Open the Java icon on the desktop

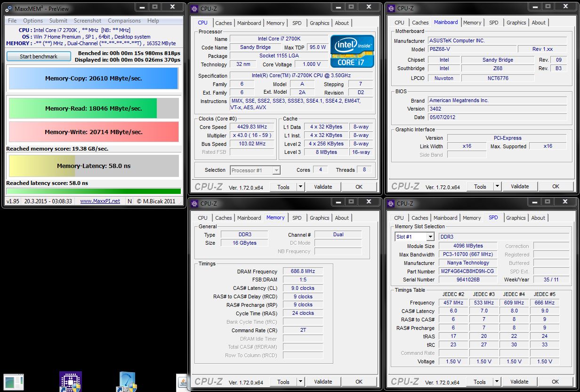(x=182, y=382)
